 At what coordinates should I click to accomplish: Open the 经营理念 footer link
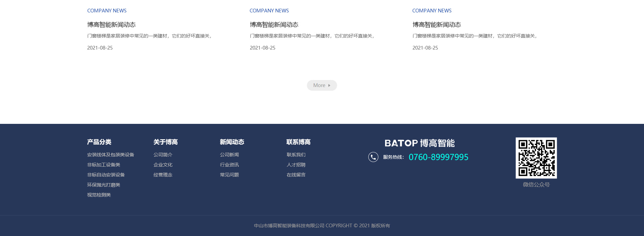point(163,175)
